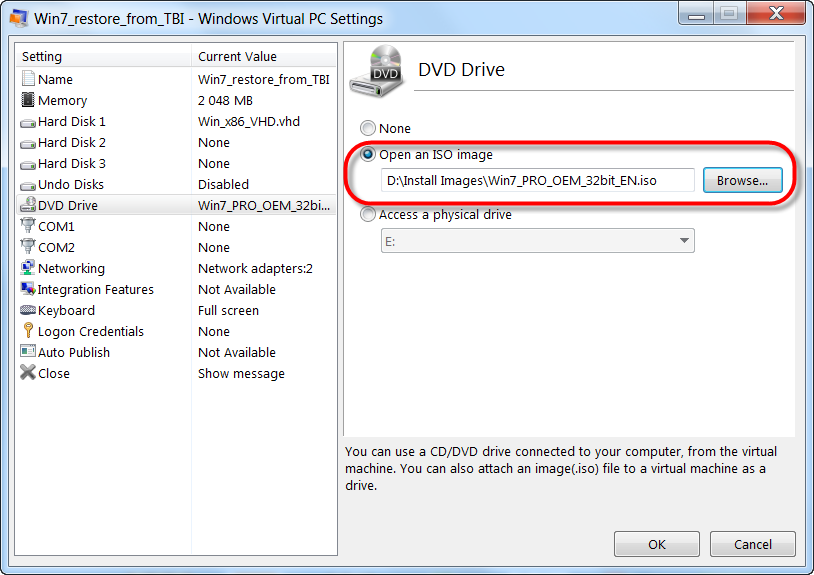Expand the physical drive E: dropdown
814x575 pixels.
pyautogui.click(x=537, y=241)
